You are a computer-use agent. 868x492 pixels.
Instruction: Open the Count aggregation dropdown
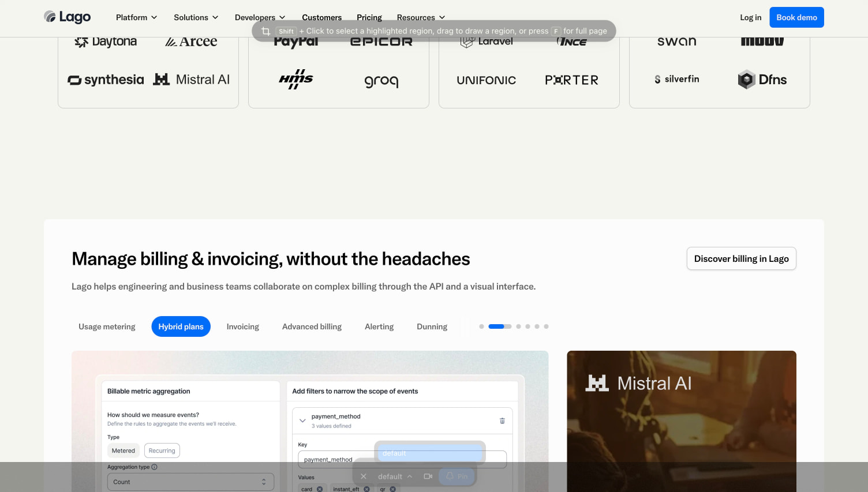(190, 482)
